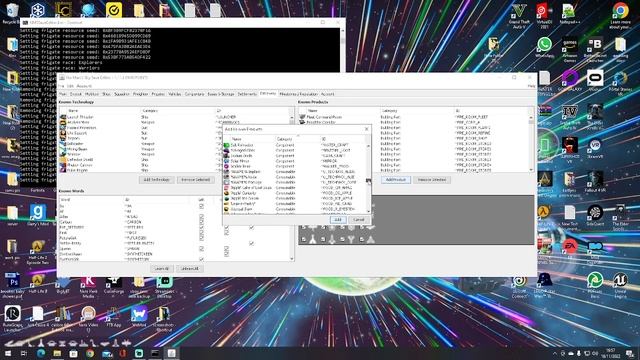Open Google Chrome from the desktop

pos(620,11)
